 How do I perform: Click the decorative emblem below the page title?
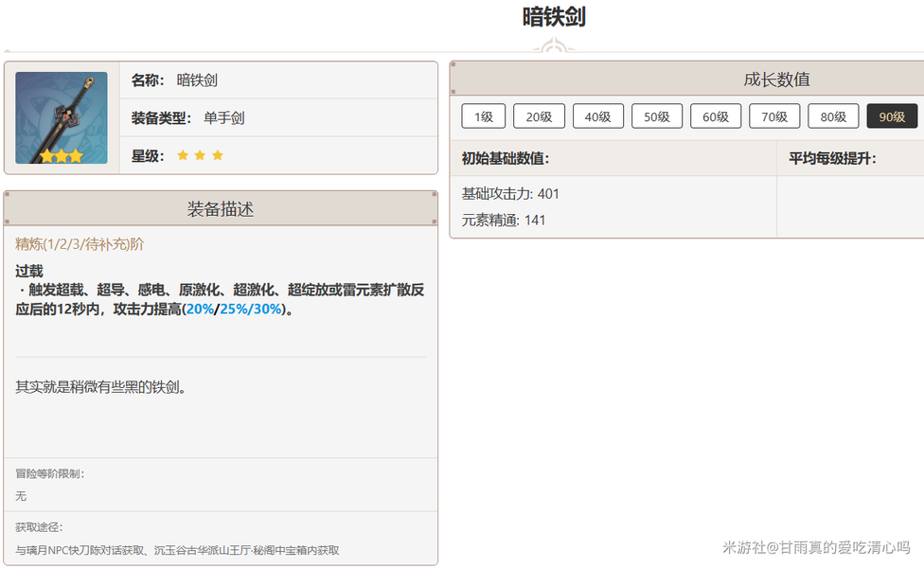click(x=554, y=46)
